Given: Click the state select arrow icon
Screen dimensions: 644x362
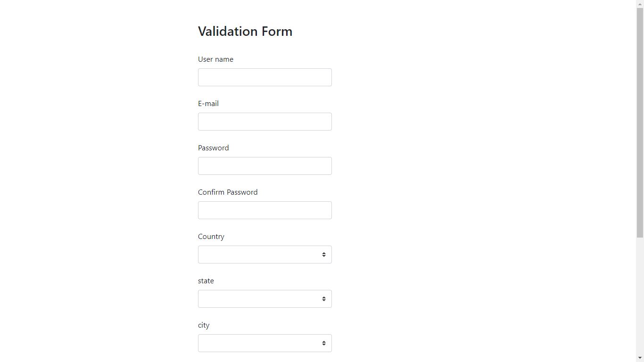Looking at the screenshot, I should click(324, 299).
